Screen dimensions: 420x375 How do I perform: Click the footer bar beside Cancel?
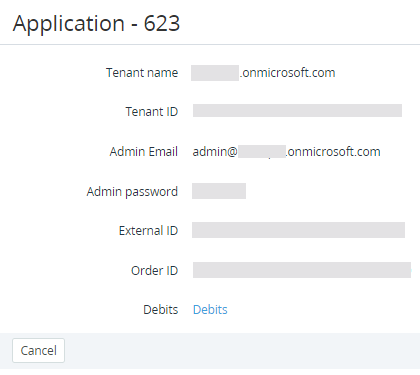[x=242, y=351]
